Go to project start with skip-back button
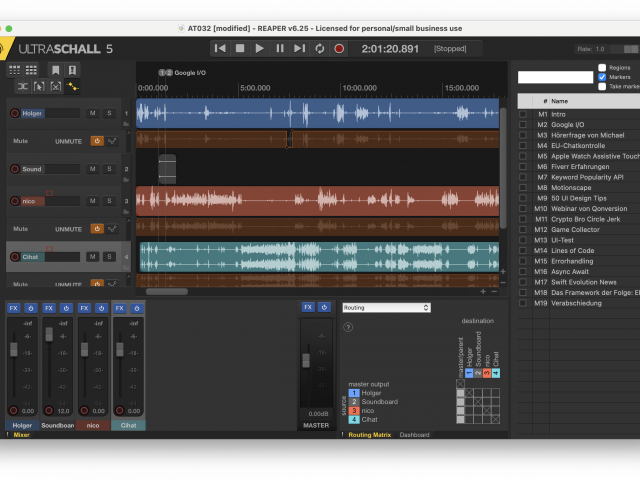Screen dimensions: 640x480 point(220,49)
